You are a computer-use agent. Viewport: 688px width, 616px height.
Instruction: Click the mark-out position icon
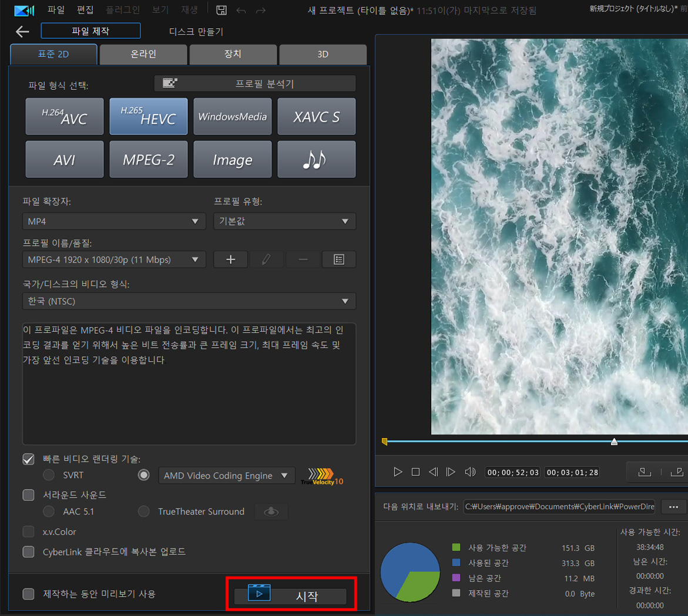[x=677, y=472]
